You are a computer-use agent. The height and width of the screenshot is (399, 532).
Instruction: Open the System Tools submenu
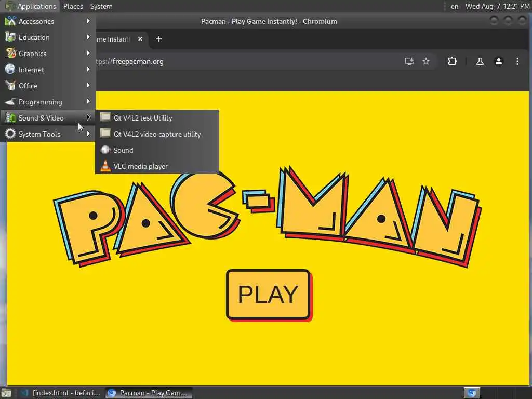[48, 134]
